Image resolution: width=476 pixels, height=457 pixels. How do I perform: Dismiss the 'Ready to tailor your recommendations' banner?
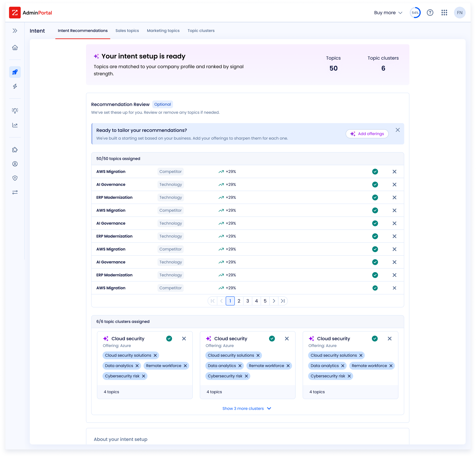[x=398, y=130]
